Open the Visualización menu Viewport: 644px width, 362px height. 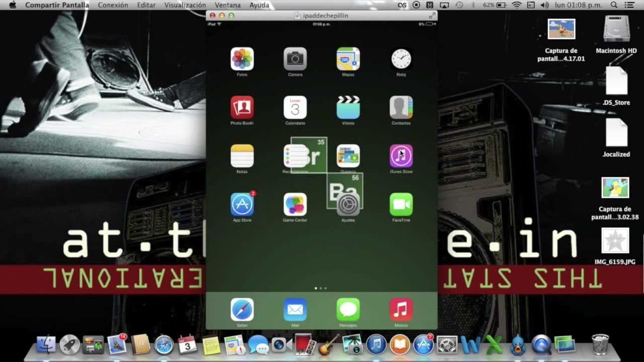(185, 5)
